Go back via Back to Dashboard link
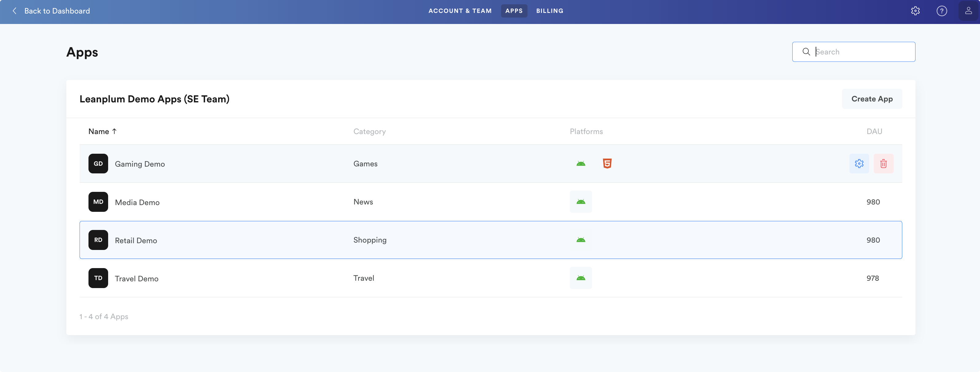Screen dimensions: 980x372 point(57,11)
